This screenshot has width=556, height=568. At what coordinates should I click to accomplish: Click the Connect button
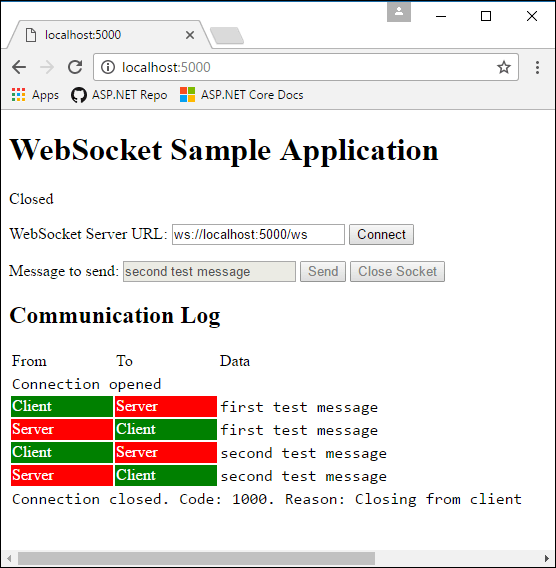pos(381,234)
